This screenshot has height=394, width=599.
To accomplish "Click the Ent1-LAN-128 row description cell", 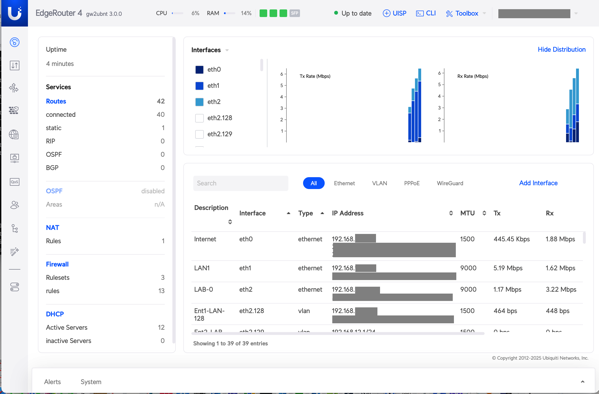I will (209, 315).
